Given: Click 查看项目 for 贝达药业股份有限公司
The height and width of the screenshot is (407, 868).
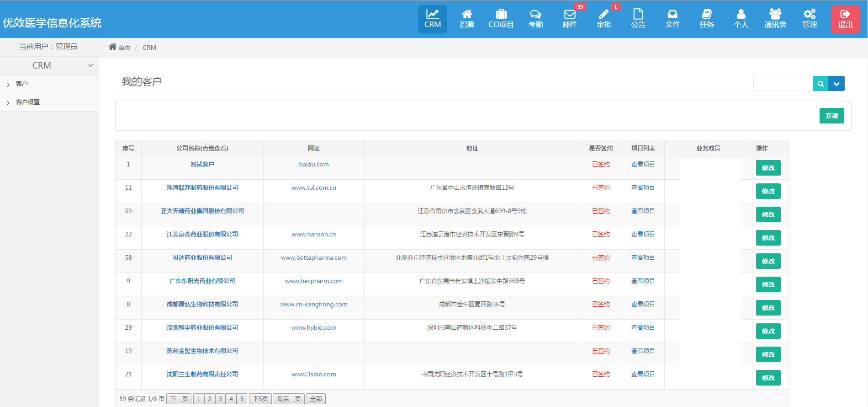Looking at the screenshot, I should [x=643, y=257].
